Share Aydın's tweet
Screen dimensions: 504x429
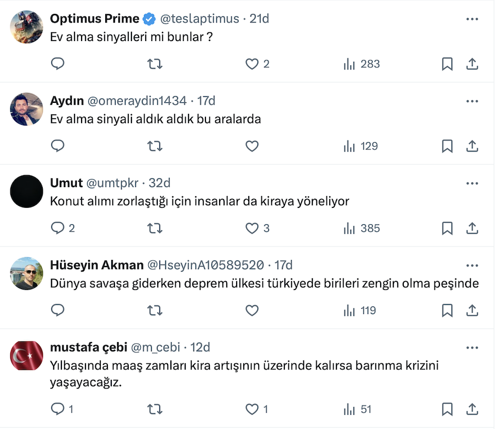(x=472, y=146)
